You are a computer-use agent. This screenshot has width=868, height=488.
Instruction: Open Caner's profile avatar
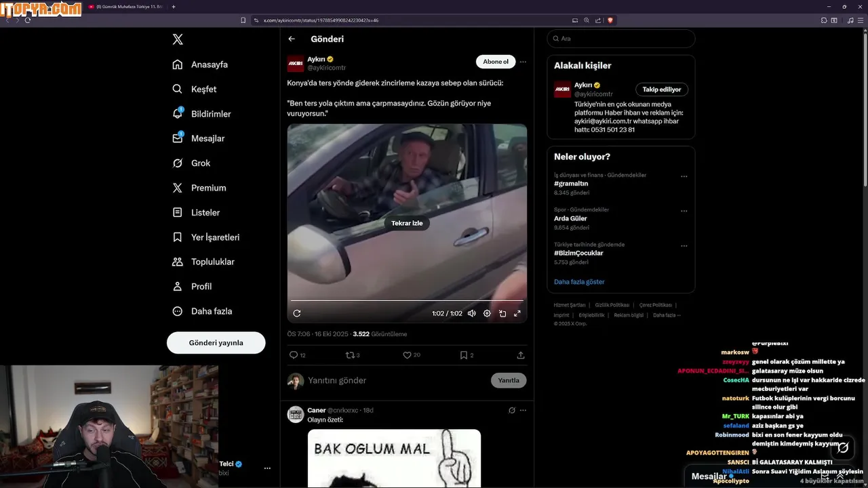(x=296, y=415)
